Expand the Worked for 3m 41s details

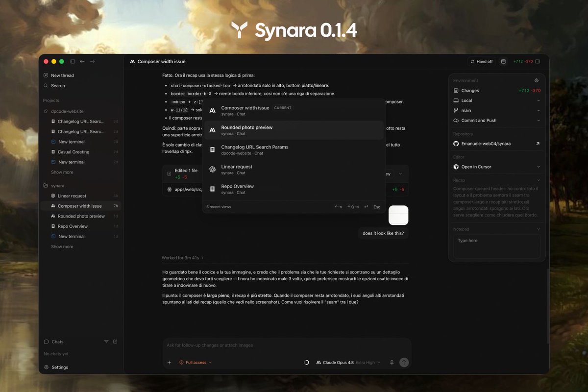click(183, 258)
